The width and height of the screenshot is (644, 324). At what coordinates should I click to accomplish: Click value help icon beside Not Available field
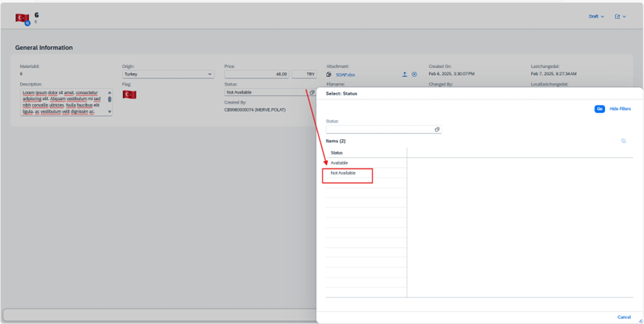(312, 92)
